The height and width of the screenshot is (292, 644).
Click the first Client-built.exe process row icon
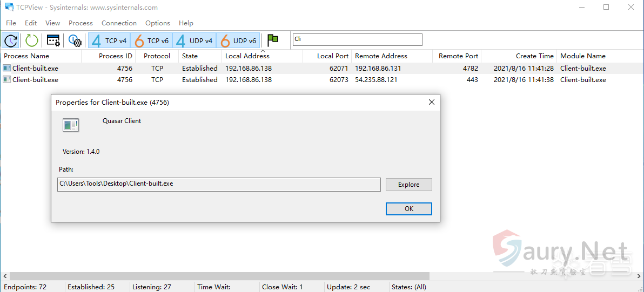[6, 69]
